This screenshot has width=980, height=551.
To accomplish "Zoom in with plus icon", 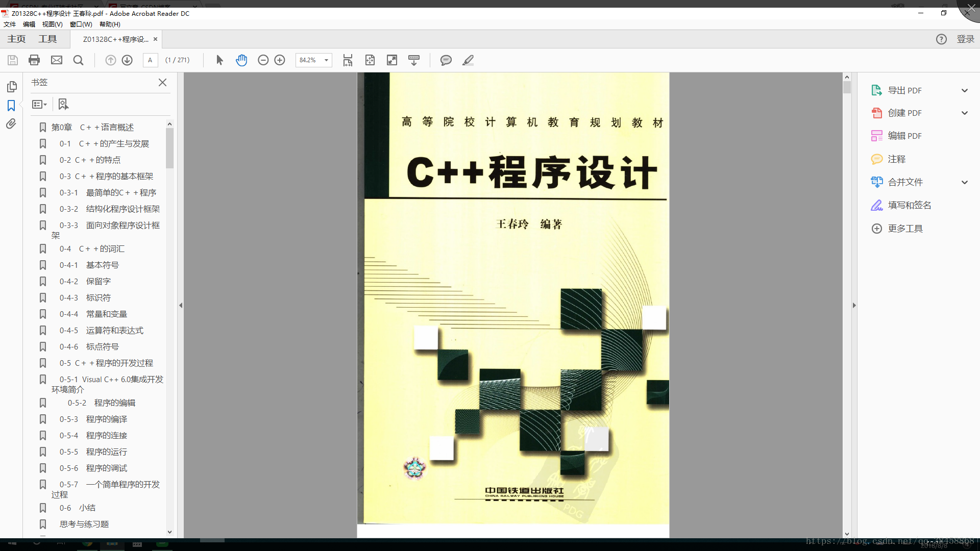I will pyautogui.click(x=280, y=60).
